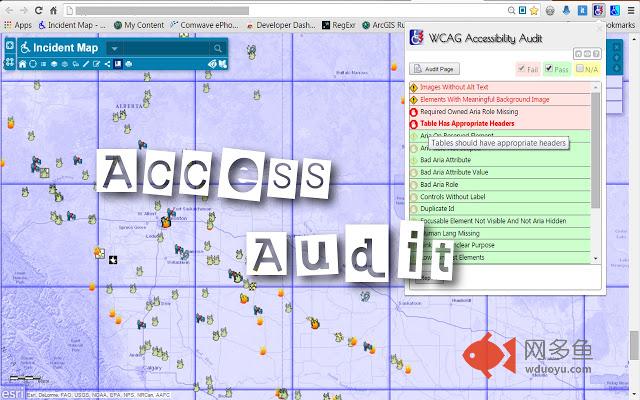The width and height of the screenshot is (640, 400).
Task: Click the list icon next to the circle icon
Action: [x=43, y=64]
